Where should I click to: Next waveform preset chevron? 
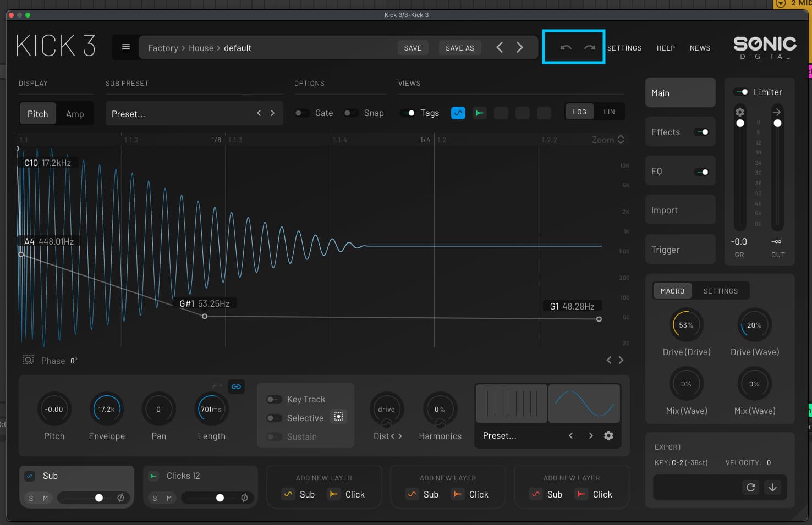591,435
